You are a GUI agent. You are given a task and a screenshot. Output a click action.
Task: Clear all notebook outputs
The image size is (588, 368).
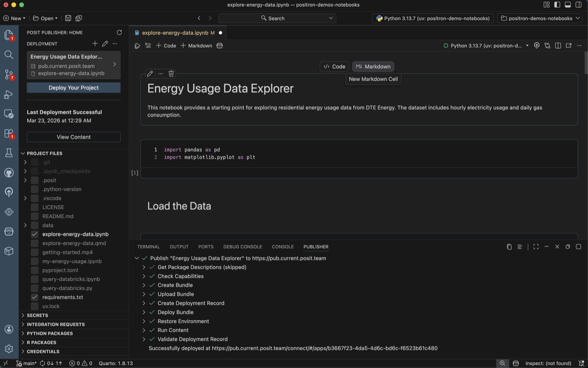(148, 45)
